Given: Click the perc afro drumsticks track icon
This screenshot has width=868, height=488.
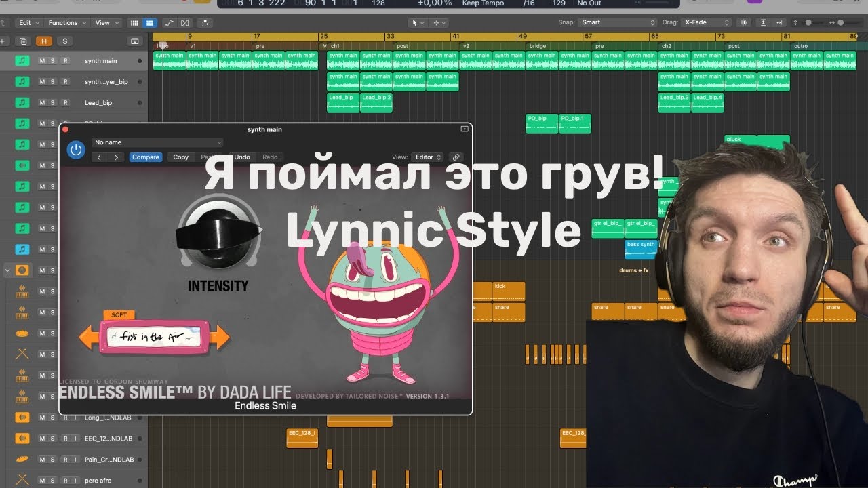Looking at the screenshot, I should [22, 479].
